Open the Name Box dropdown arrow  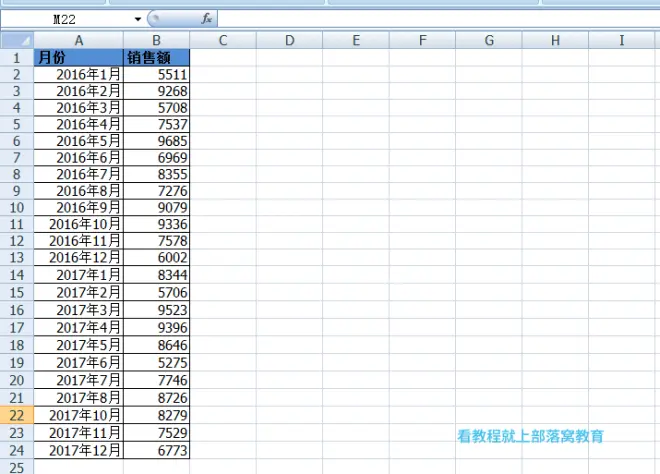point(138,19)
